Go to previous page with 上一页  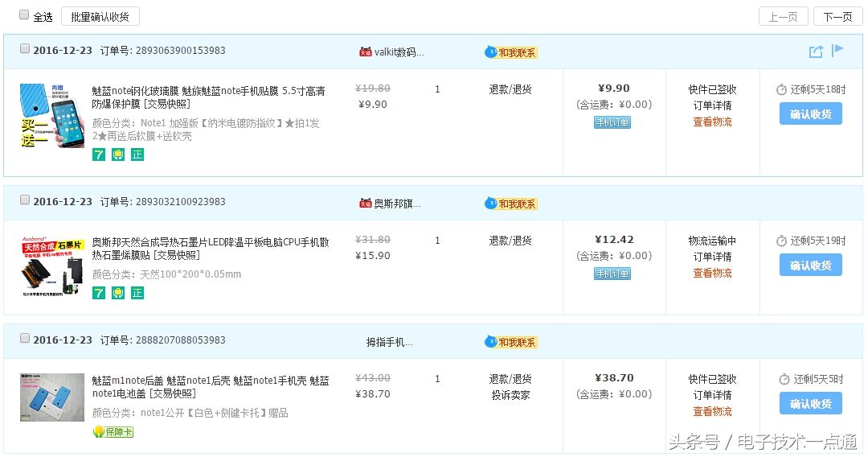click(784, 17)
